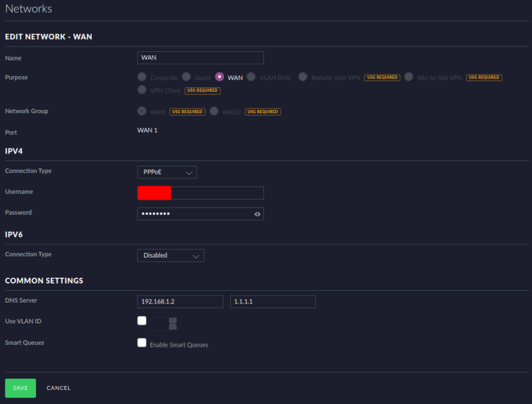Click USG REQUIRED badge beside VPN Client
This screenshot has height=404, width=532.
click(x=203, y=91)
